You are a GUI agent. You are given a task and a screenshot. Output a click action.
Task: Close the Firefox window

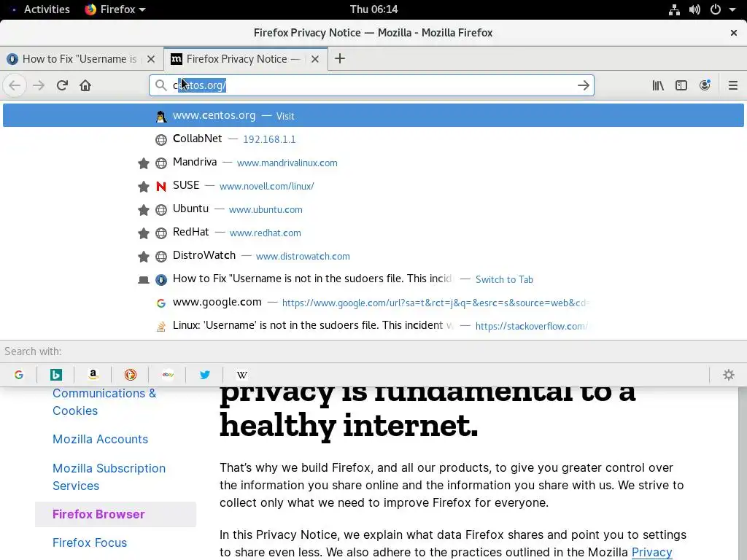pyautogui.click(x=734, y=33)
